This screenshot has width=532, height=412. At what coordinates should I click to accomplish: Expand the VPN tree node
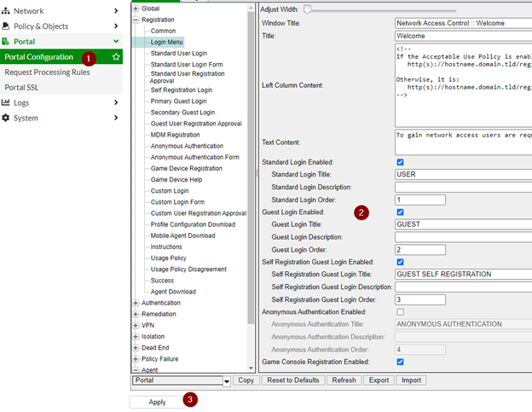tap(136, 326)
